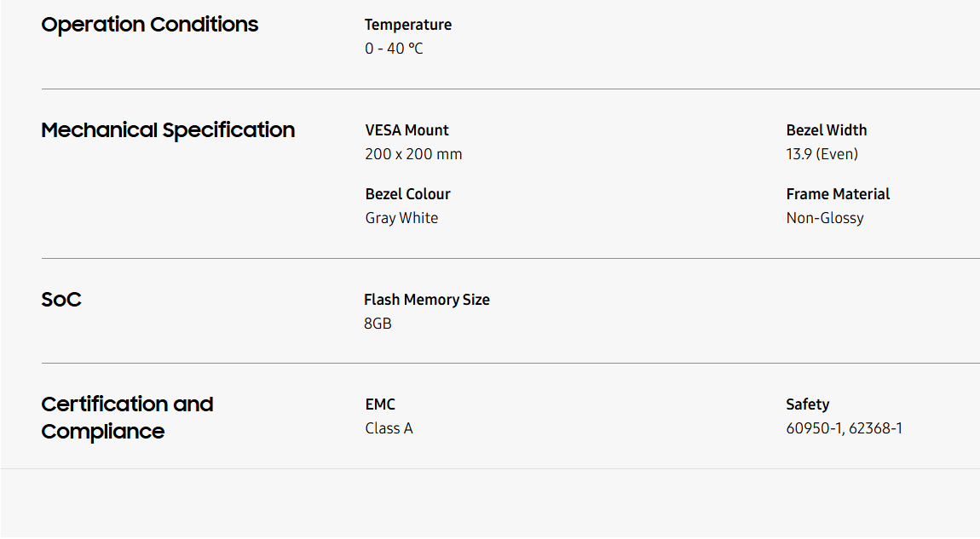Click the Safety label
980x539 pixels.
pyautogui.click(x=807, y=404)
